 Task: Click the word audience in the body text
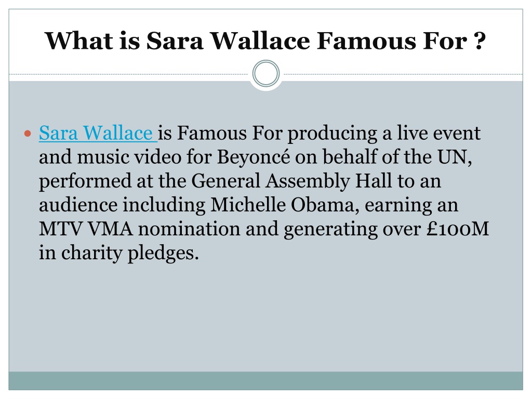(x=78, y=205)
